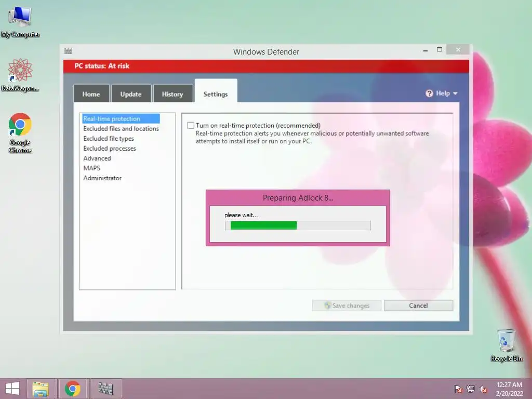Open the DataWagon desktop shortcut
Viewport: 532px width, 399px height.
[20, 75]
